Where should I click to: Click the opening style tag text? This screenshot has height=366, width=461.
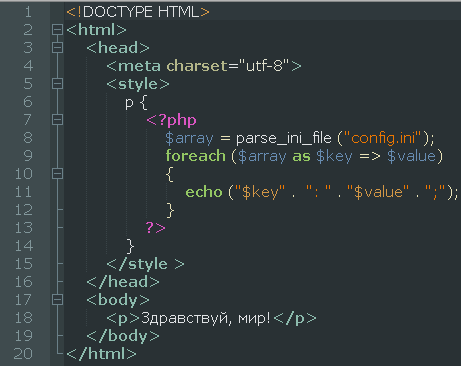[x=138, y=84]
